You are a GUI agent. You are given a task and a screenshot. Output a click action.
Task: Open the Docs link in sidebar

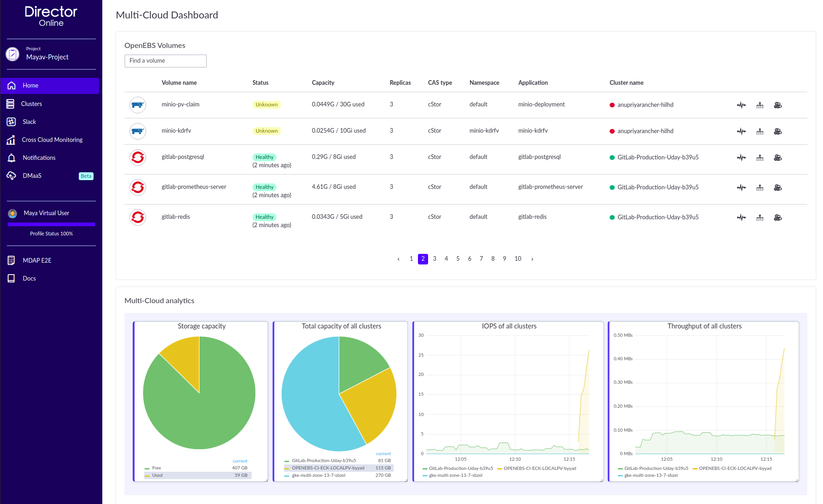[x=29, y=279]
